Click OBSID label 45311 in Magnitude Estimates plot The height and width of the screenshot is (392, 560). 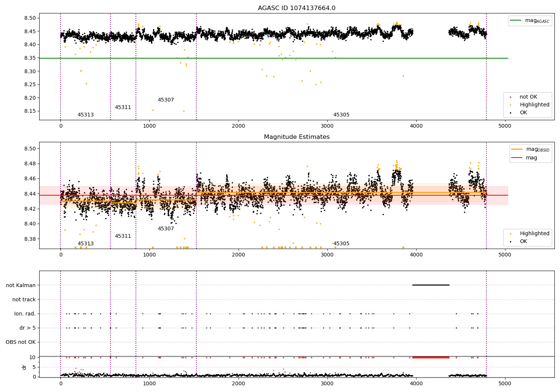(x=123, y=236)
